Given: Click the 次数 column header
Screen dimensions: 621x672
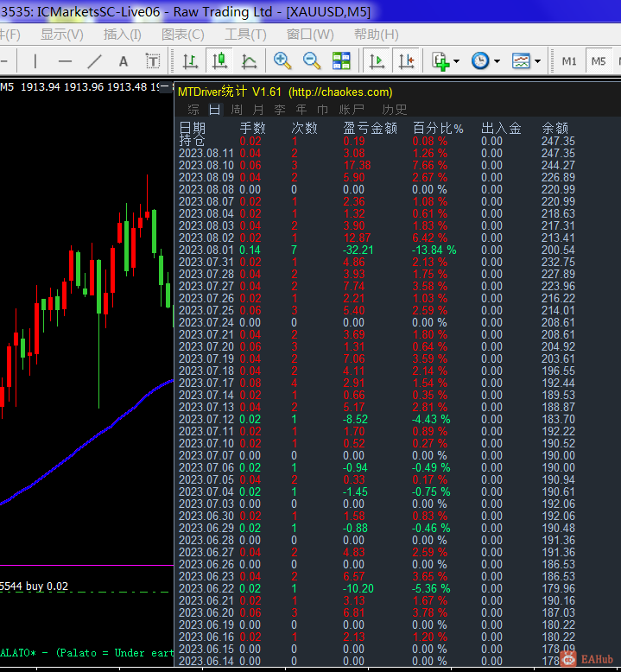Looking at the screenshot, I should [304, 128].
